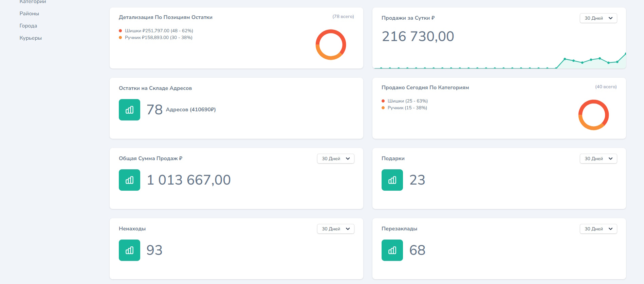Image resolution: width=644 pixels, height=284 pixels.
Task: Open the 30 Дней dropdown in Продажи за Сутки
Action: (x=598, y=18)
